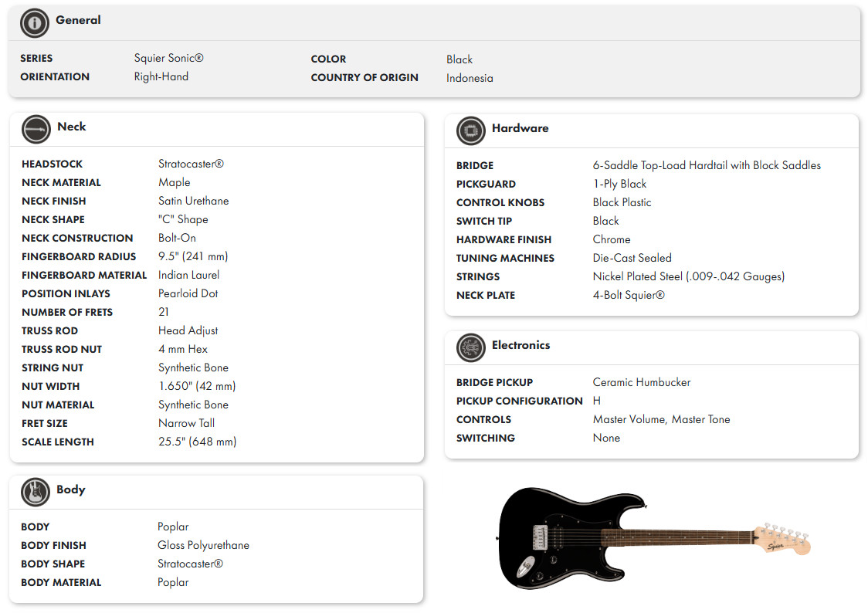Click the pickup configuration value H

point(597,401)
